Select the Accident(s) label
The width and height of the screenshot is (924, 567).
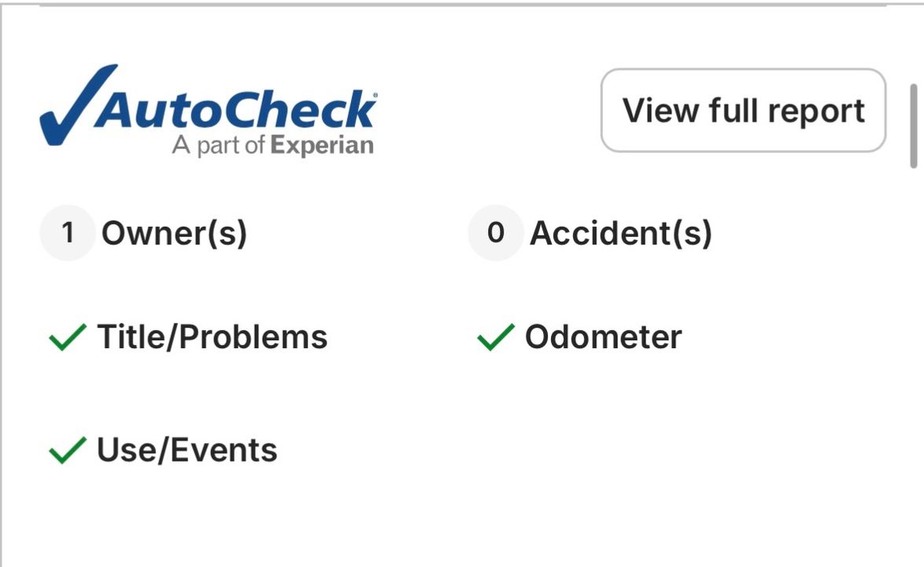[620, 233]
